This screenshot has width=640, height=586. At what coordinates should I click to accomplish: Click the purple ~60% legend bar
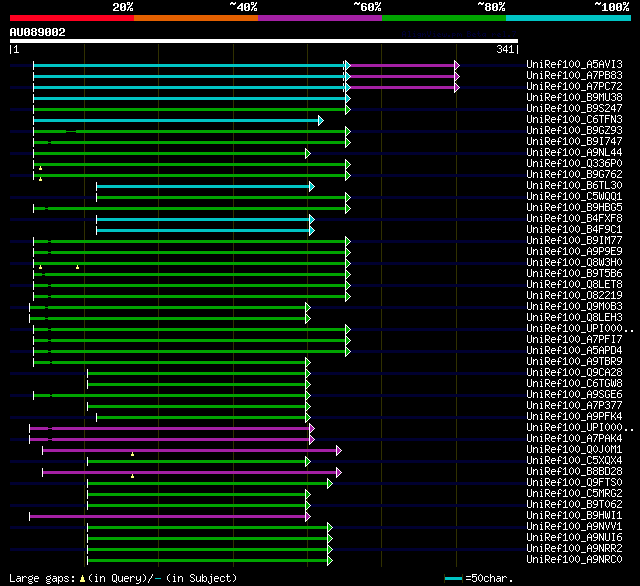click(x=320, y=18)
